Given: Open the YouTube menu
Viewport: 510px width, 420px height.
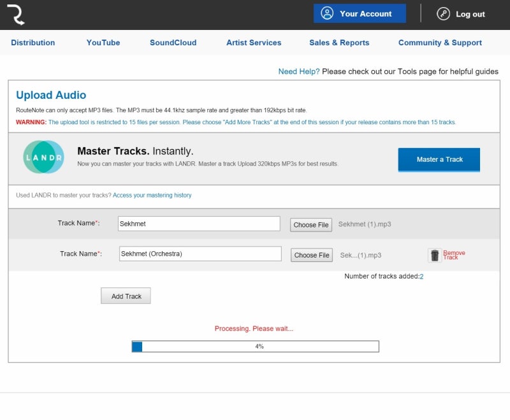Looking at the screenshot, I should tap(103, 43).
